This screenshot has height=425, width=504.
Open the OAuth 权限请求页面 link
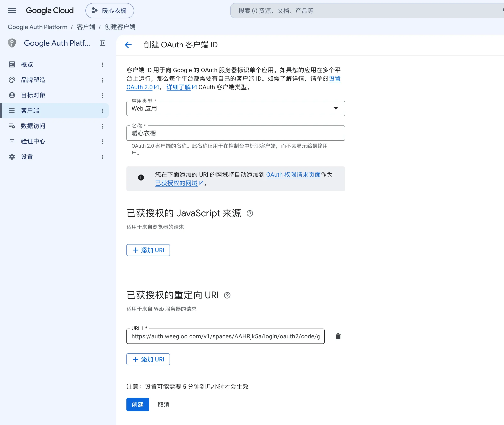293,175
